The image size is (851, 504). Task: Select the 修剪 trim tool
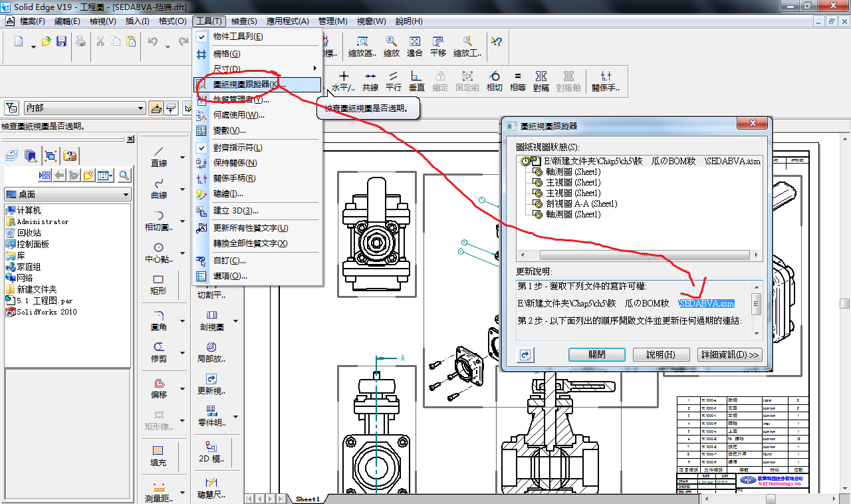[x=159, y=352]
